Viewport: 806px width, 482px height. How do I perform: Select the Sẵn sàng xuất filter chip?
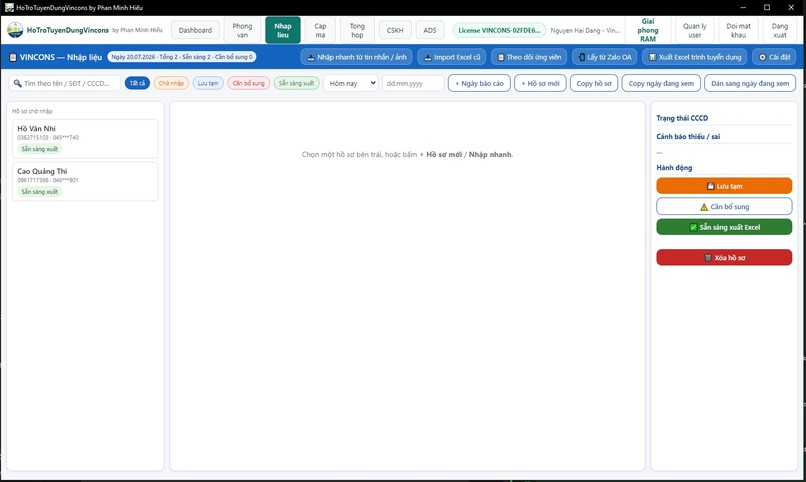click(297, 83)
